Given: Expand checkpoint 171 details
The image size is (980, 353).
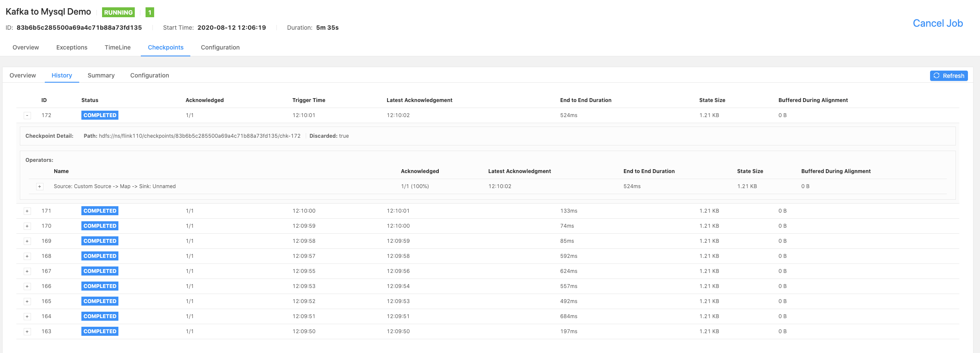Looking at the screenshot, I should (x=27, y=211).
